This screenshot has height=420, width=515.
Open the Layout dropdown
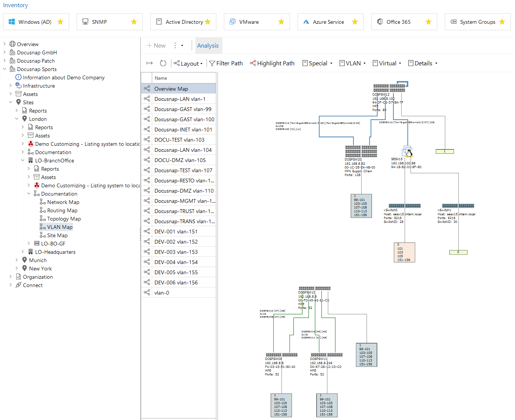coord(188,63)
